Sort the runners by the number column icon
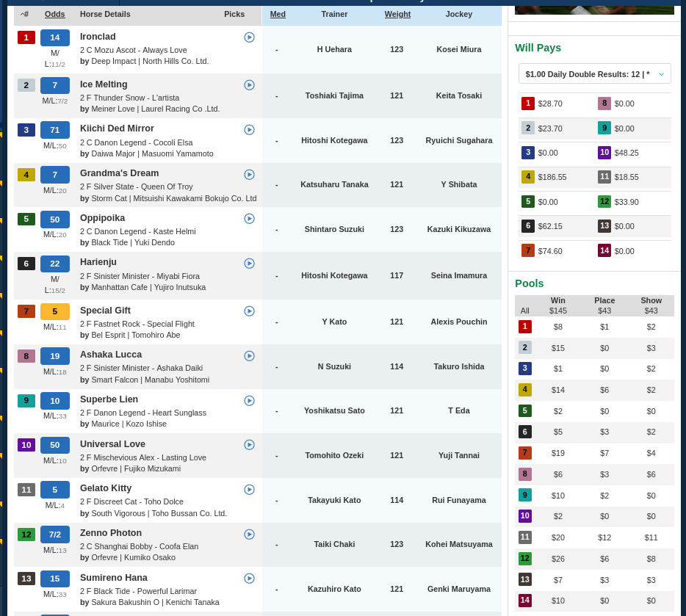Viewport: 686px width, 616px height. (24, 14)
